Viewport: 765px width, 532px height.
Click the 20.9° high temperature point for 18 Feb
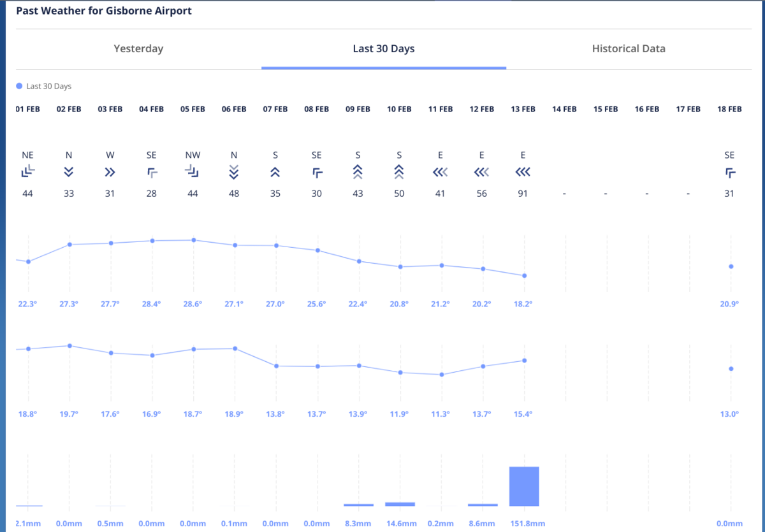pos(731,266)
